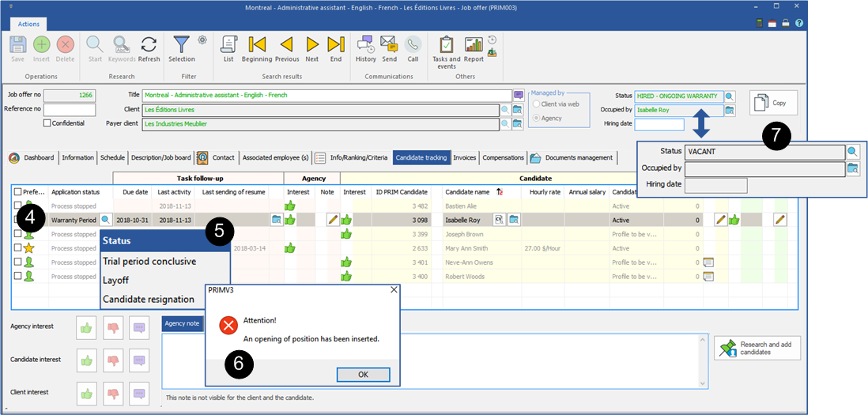This screenshot has width=868, height=415.
Task: Select the Client via web radio button
Action: 536,104
